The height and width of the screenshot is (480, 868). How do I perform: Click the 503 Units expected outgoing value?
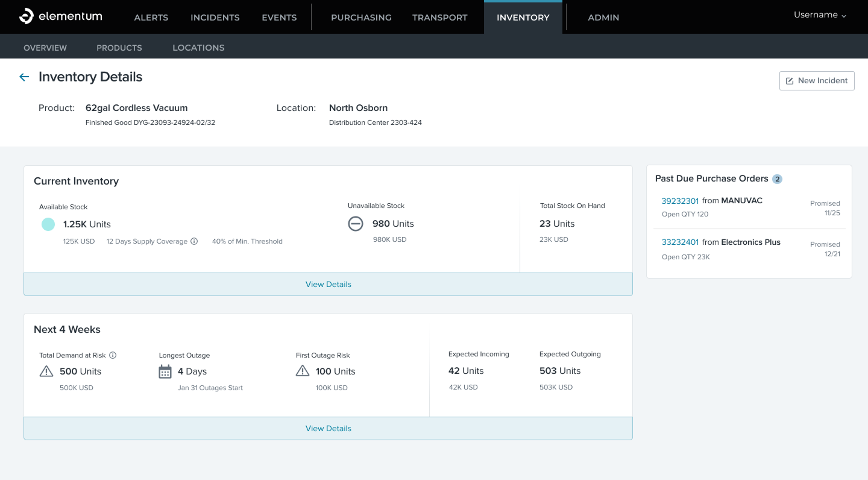pos(560,371)
